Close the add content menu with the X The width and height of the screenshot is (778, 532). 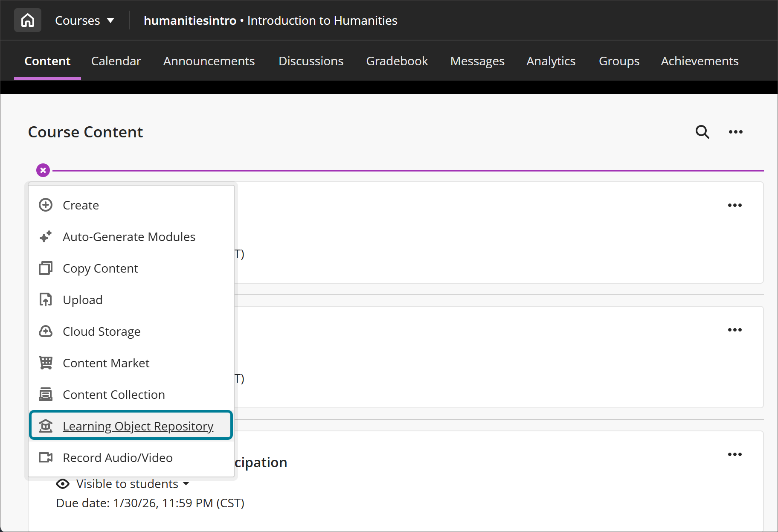tap(43, 170)
